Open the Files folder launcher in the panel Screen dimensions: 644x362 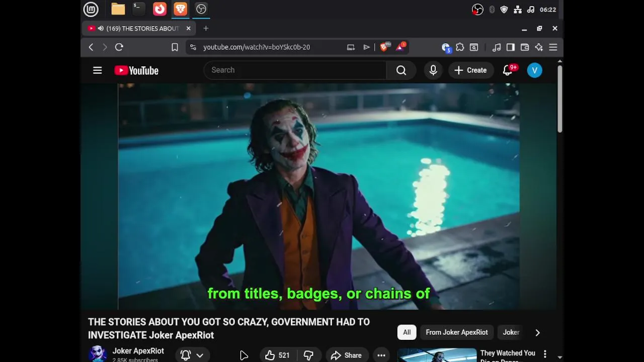tap(118, 9)
